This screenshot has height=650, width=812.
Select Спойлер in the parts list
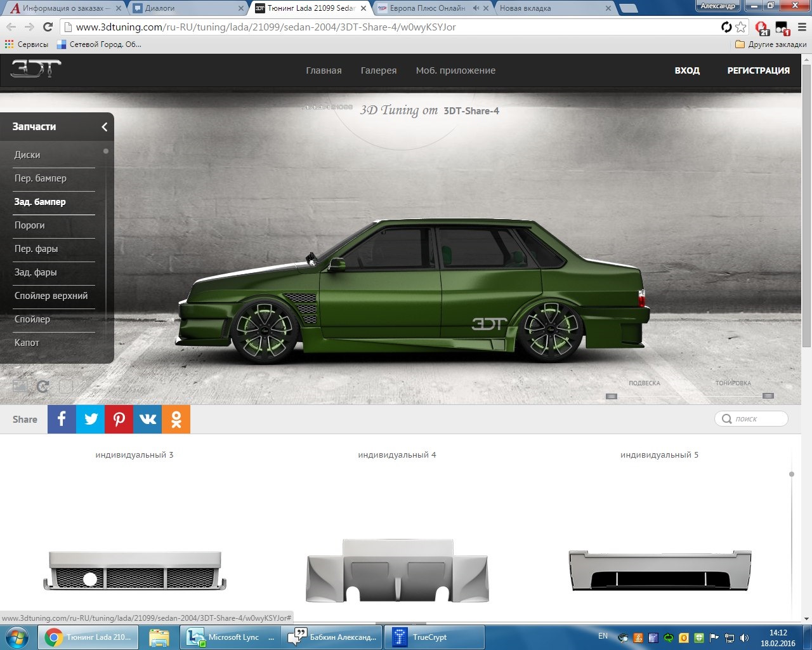(x=32, y=319)
